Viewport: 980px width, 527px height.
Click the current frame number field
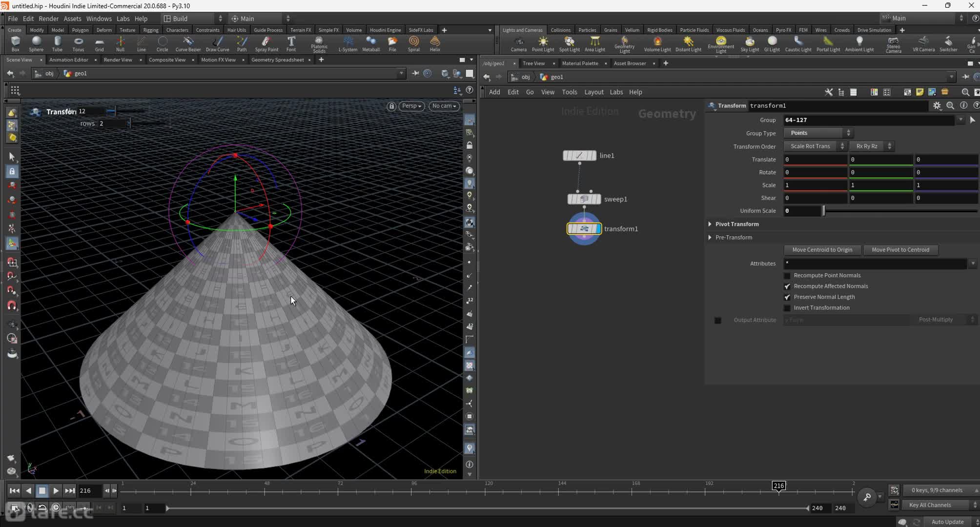(x=89, y=491)
